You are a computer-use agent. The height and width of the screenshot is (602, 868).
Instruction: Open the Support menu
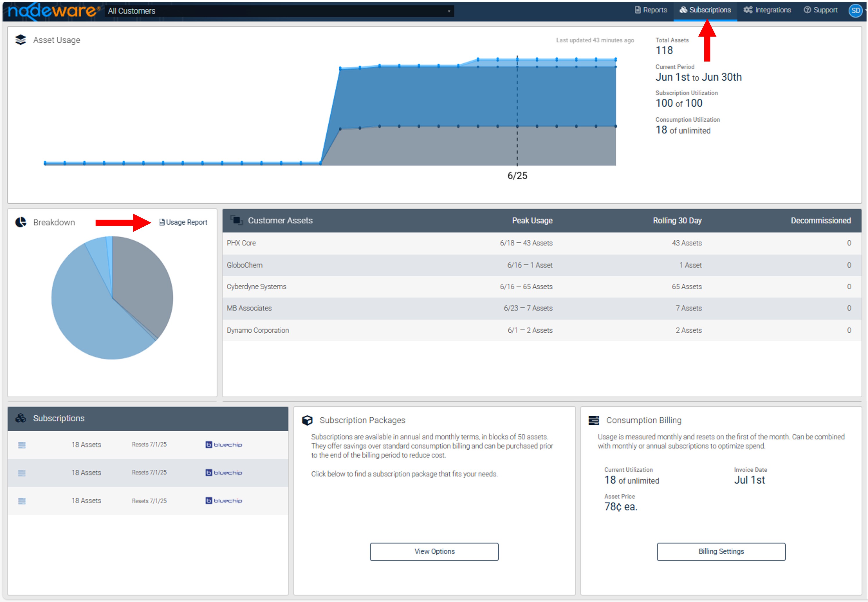tap(820, 10)
